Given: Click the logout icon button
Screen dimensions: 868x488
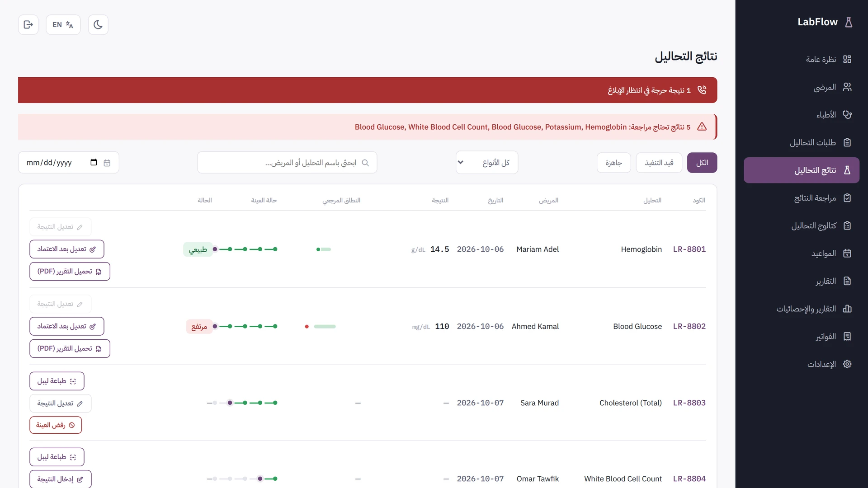Looking at the screenshot, I should (x=28, y=24).
